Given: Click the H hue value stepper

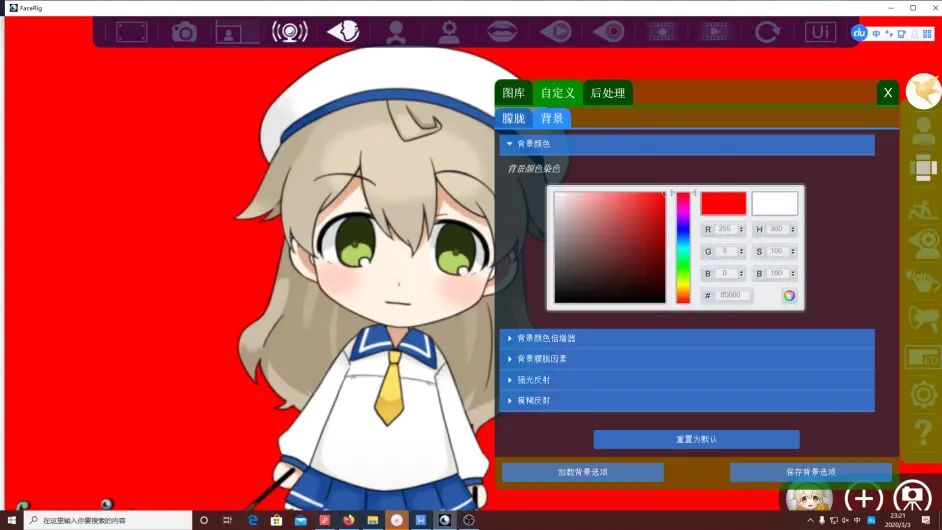Looking at the screenshot, I should [792, 230].
